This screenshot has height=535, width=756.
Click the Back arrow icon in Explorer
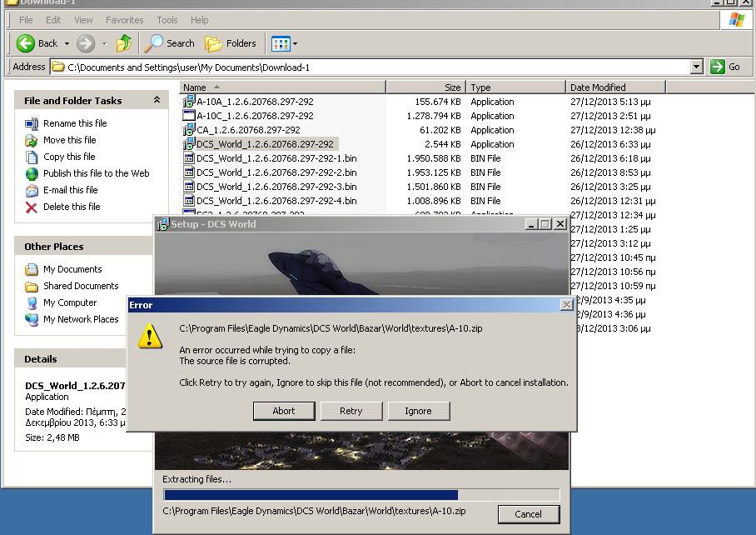25,43
